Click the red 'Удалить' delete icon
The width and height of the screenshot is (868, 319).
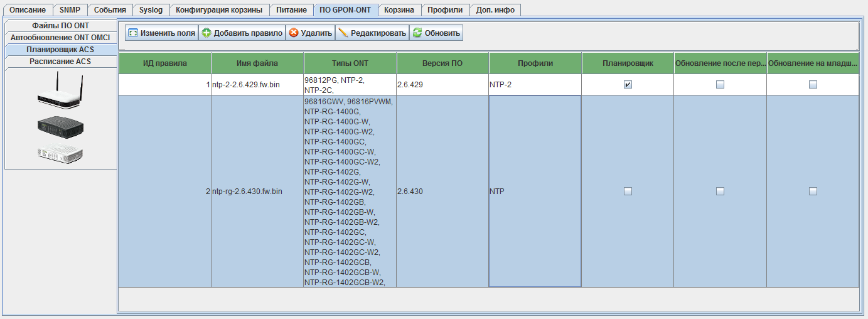293,33
